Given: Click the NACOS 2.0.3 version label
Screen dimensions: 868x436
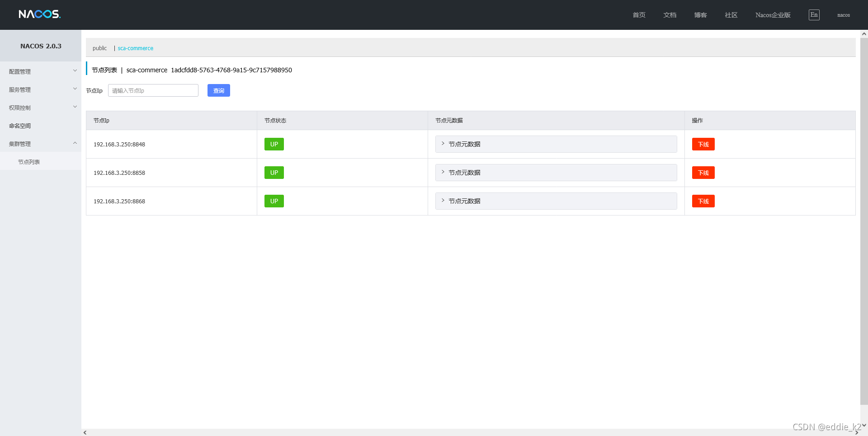Looking at the screenshot, I should point(41,46).
